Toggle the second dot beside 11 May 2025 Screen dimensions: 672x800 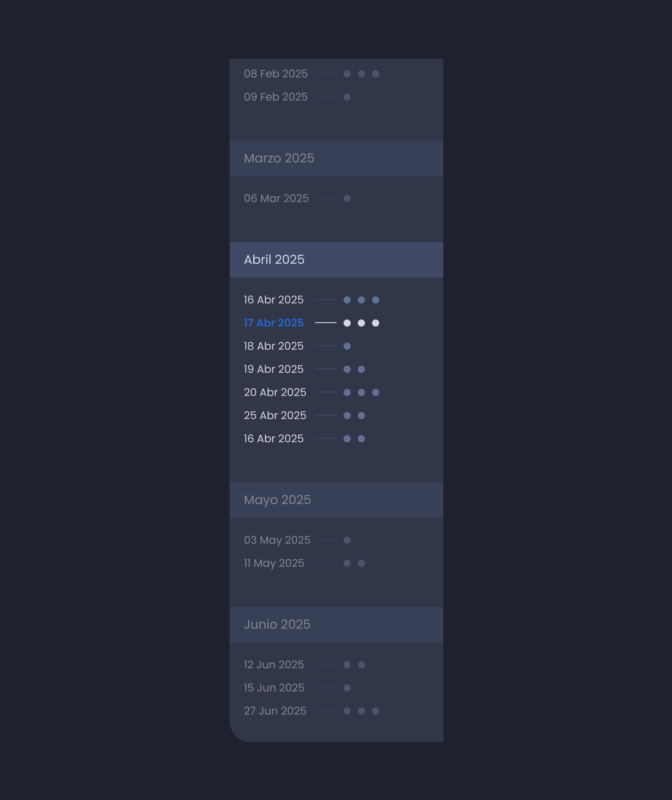point(362,563)
